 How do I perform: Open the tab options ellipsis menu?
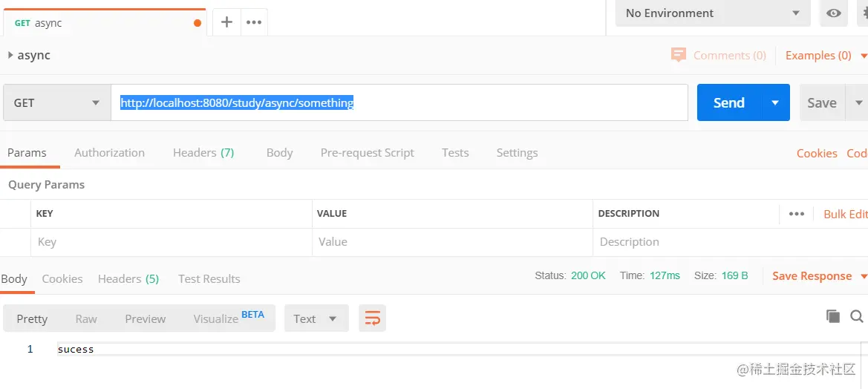pyautogui.click(x=253, y=22)
